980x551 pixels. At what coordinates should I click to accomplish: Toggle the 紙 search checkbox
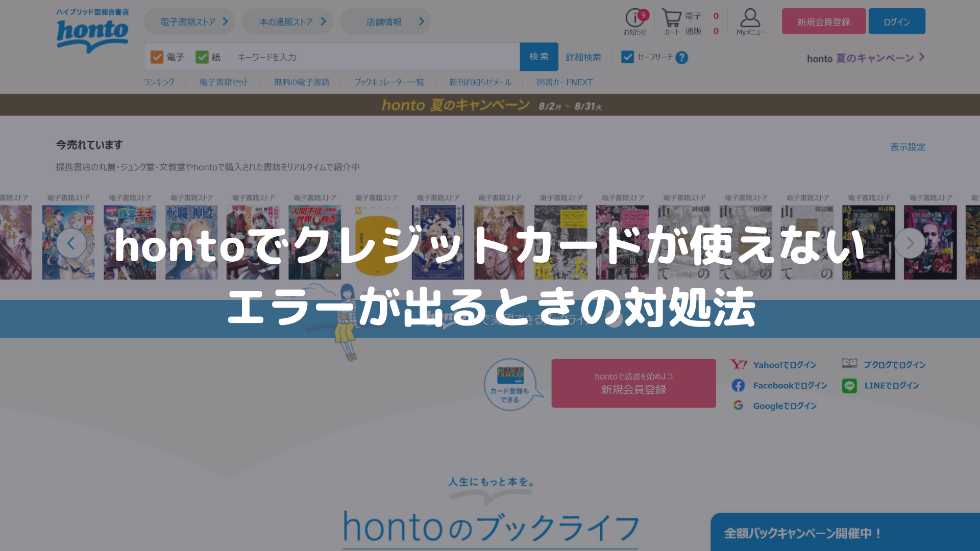click(x=202, y=57)
